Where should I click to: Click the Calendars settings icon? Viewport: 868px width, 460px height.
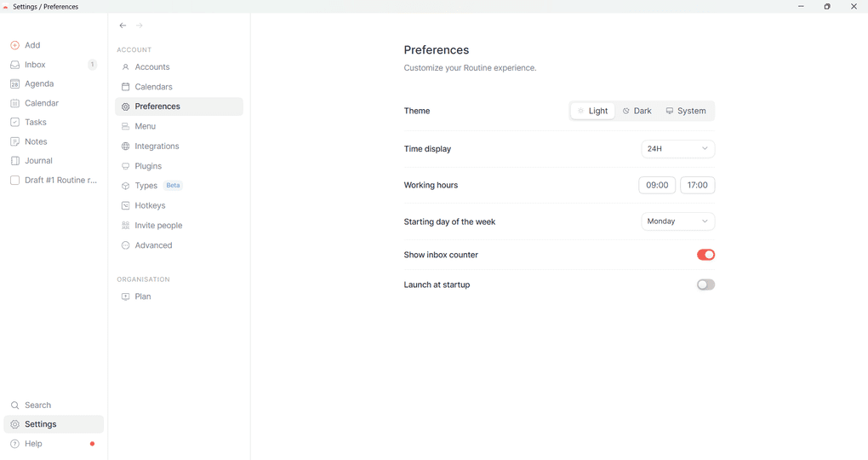point(126,87)
